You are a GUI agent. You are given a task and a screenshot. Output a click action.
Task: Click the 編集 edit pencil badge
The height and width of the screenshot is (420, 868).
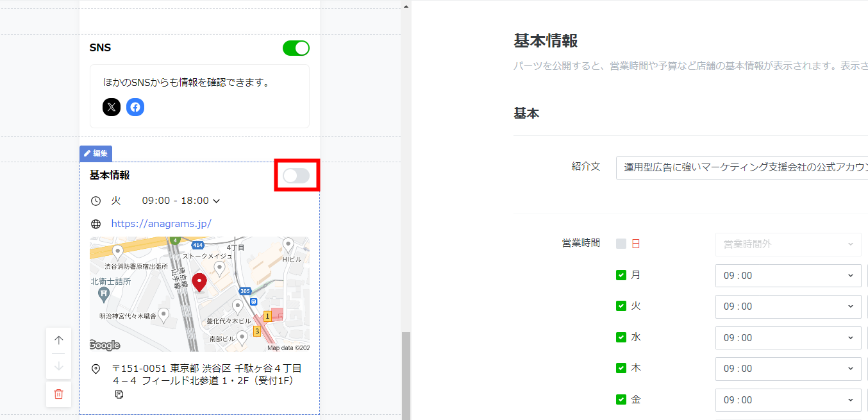point(96,153)
